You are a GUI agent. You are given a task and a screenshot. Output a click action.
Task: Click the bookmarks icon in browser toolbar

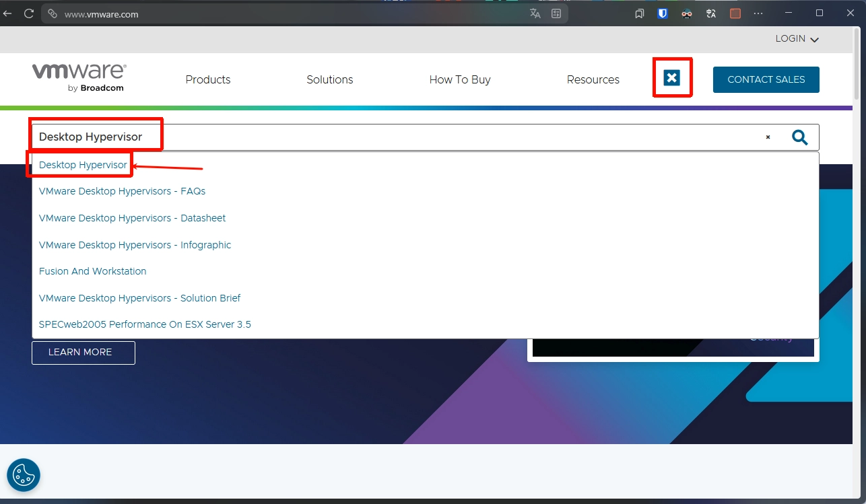(639, 13)
